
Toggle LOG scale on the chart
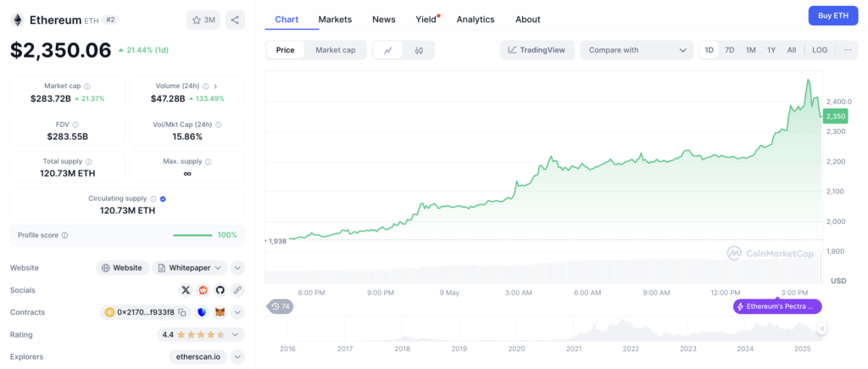(x=820, y=50)
